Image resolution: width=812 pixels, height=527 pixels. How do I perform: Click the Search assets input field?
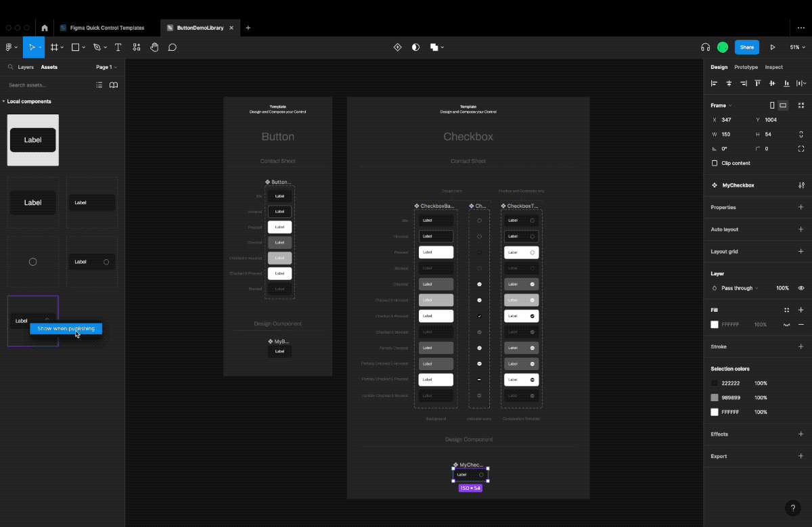[x=47, y=85]
